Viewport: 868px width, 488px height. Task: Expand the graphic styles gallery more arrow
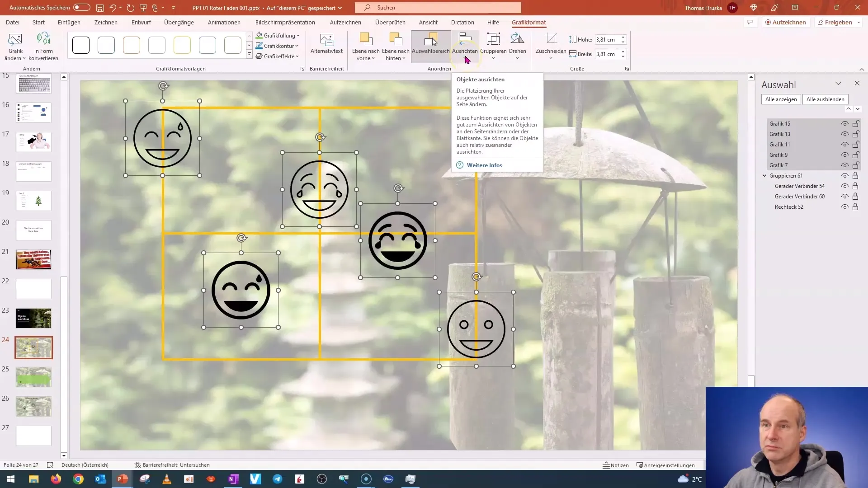(x=249, y=55)
